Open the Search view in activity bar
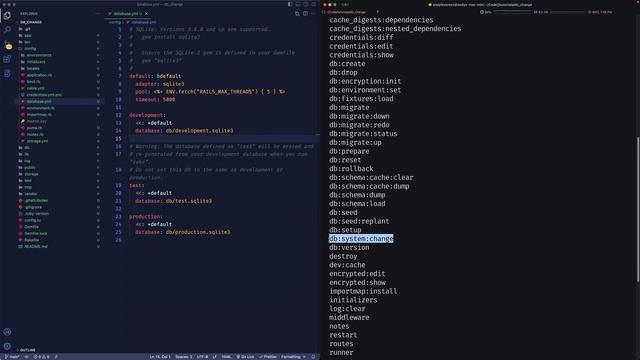Viewport: 640px width, 360px height. tap(7, 30)
